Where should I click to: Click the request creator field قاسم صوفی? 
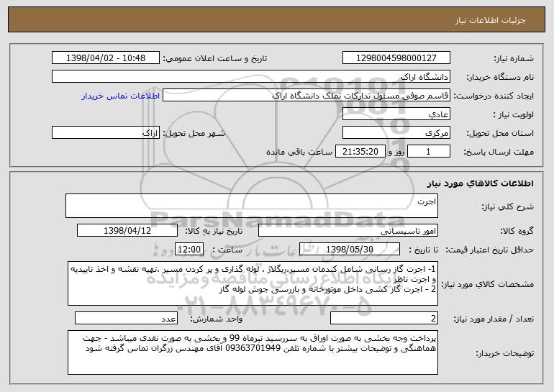point(306,96)
